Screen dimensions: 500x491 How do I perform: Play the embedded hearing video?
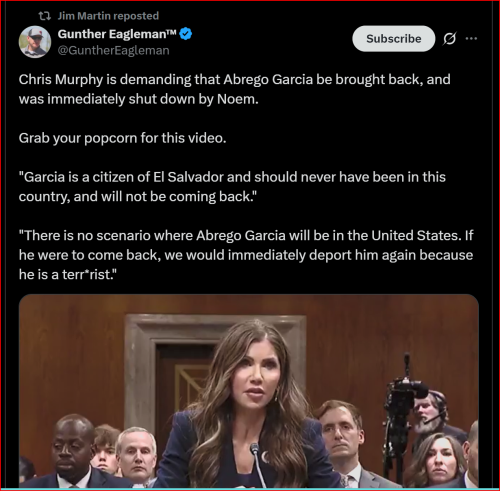249,391
